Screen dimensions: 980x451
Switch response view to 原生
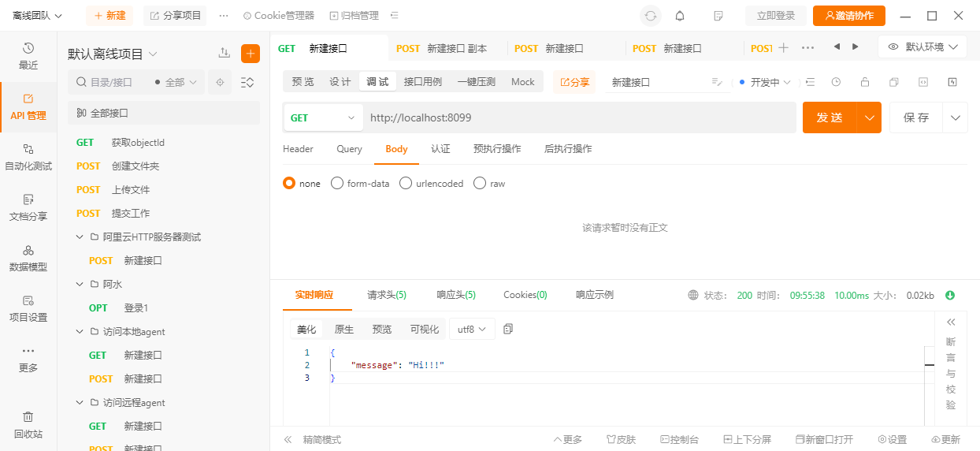pos(344,329)
